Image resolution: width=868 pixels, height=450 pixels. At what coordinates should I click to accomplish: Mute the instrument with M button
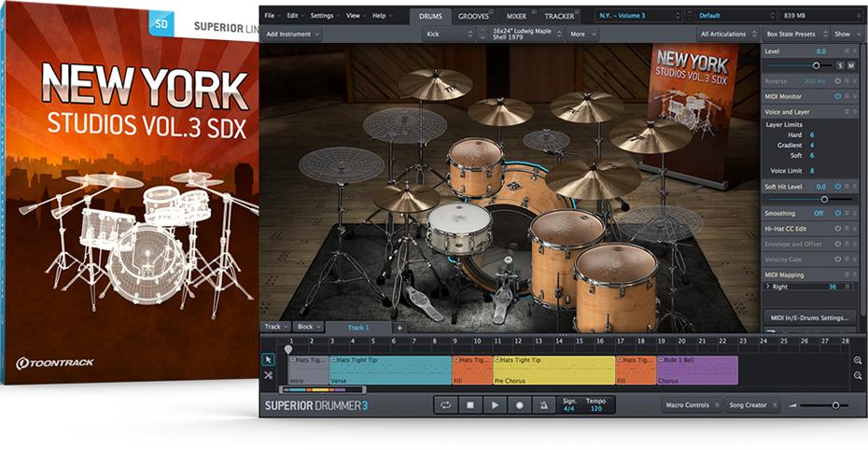tap(851, 65)
